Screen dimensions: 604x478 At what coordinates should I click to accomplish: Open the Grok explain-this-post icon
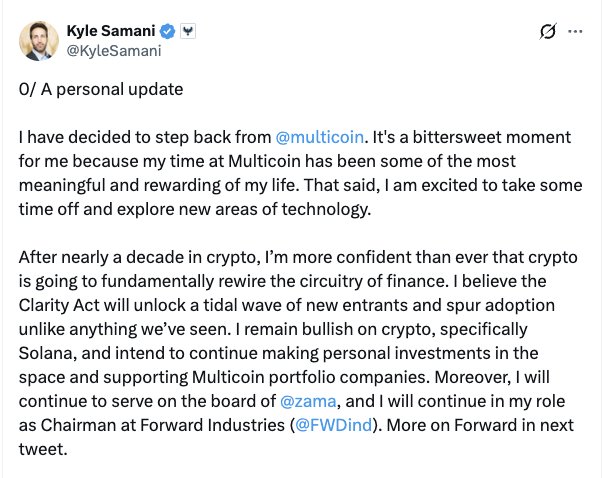pyautogui.click(x=547, y=32)
